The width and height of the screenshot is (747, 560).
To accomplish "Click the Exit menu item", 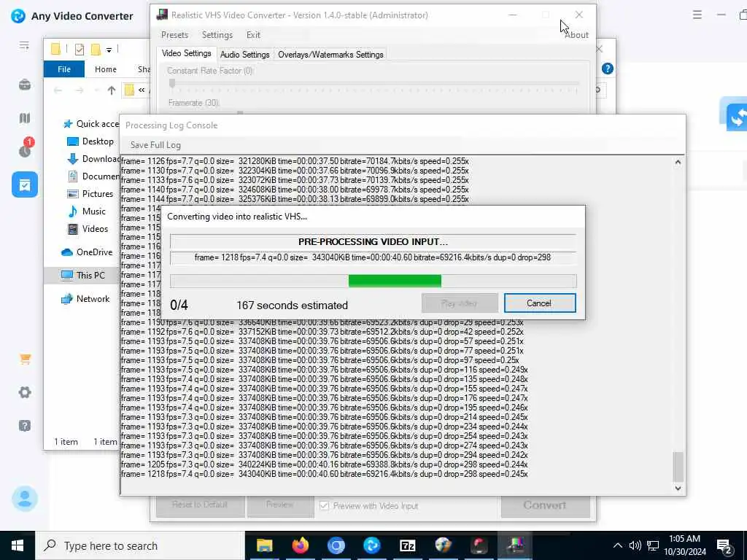I will (253, 35).
